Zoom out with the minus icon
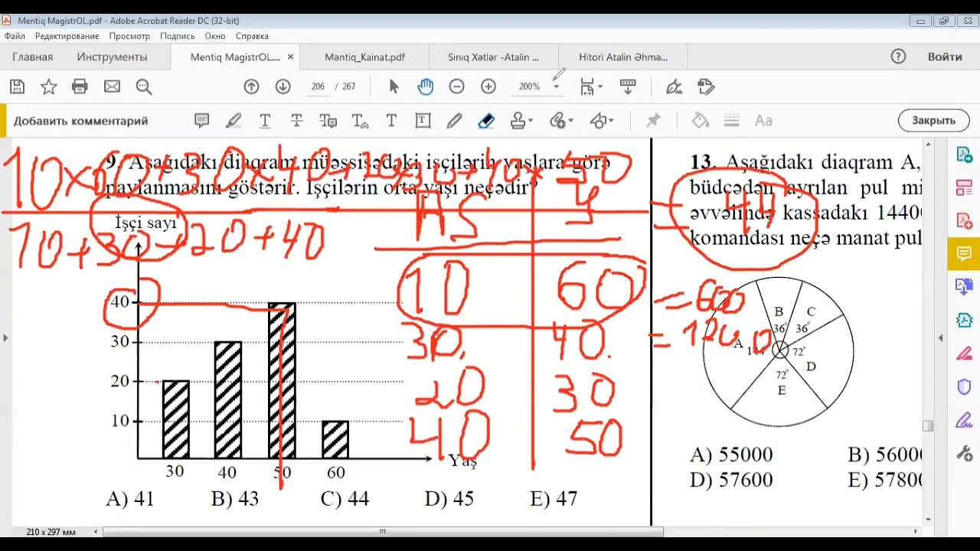The image size is (980, 551). click(456, 86)
